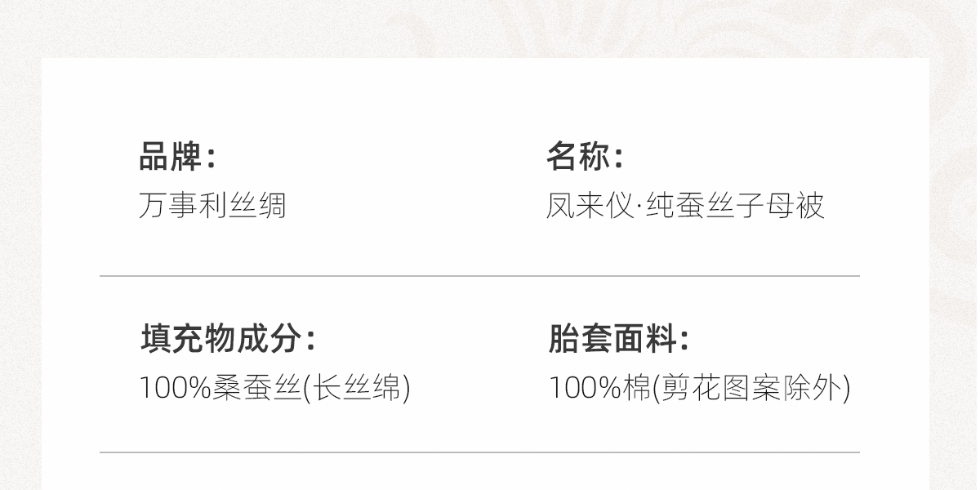The image size is (980, 490).
Task: Select the 纯蚕丝子母被 text
Action: pos(735,205)
